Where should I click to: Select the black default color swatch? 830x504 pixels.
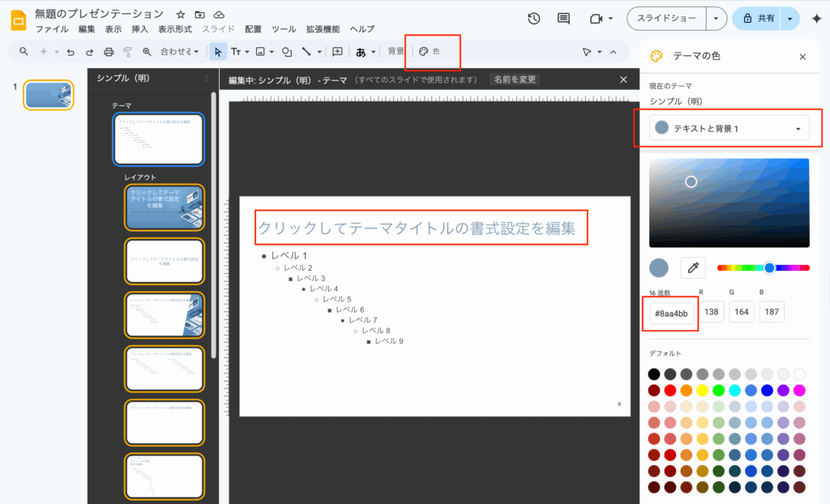point(653,374)
